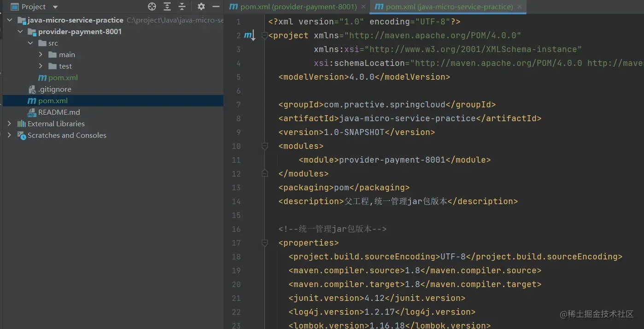The width and height of the screenshot is (644, 329).
Task: Select the .gitignore file in tree
Action: click(54, 89)
